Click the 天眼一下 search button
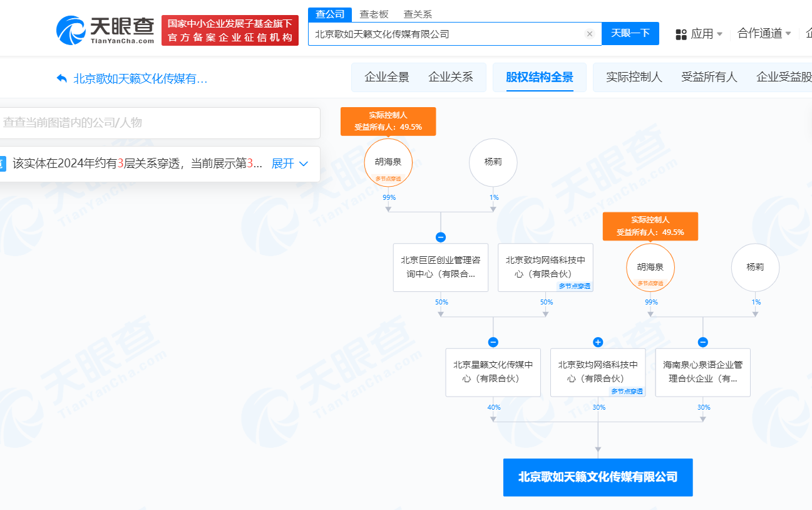Viewport: 812px width, 510px height. point(630,34)
